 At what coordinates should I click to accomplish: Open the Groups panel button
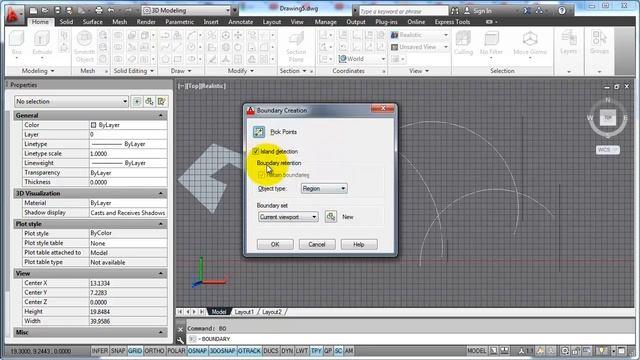(x=599, y=42)
